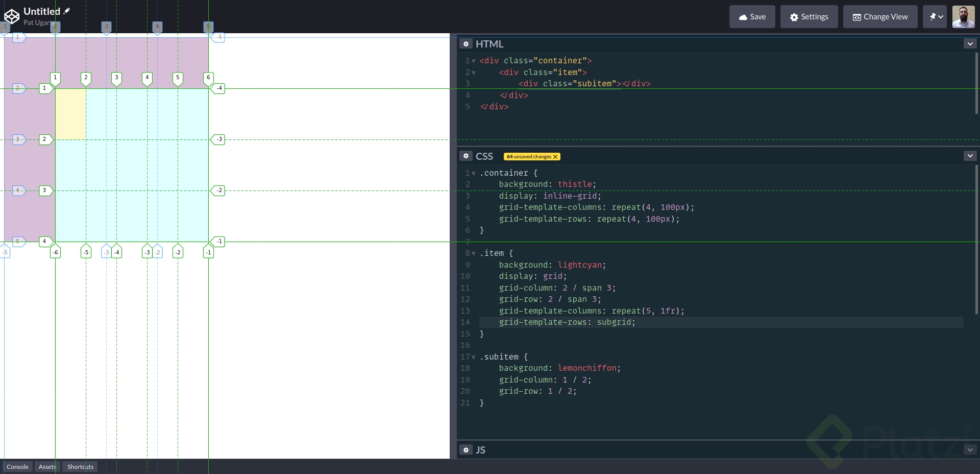Collapse the CSS panel chevron
980x474 pixels.
pos(970,155)
